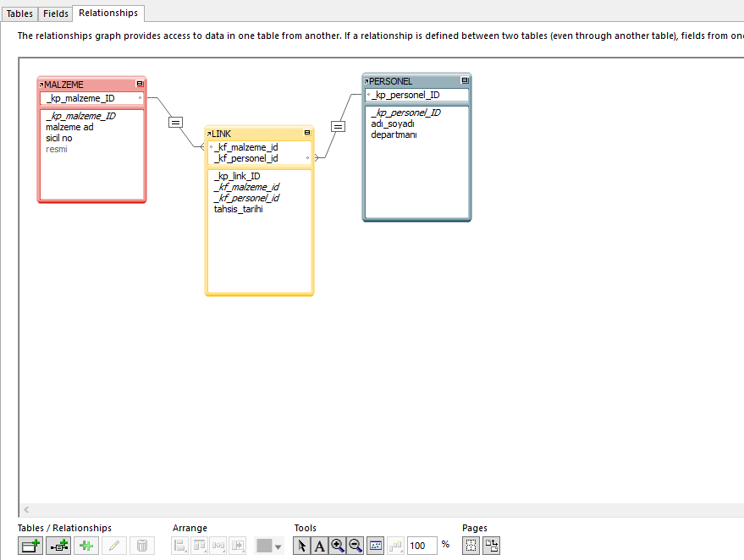Collapse the PERSONEL table occurrence
This screenshot has width=744, height=560.
tap(465, 81)
